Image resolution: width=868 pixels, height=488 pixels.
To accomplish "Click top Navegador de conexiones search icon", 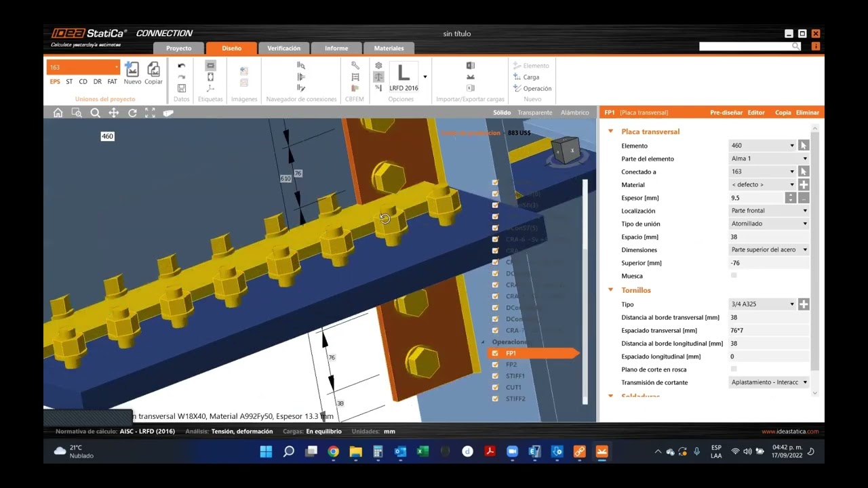I will tap(301, 66).
